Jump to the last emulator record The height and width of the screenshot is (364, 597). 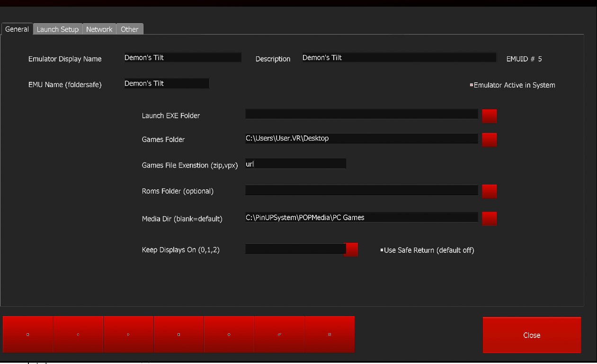[x=178, y=334]
